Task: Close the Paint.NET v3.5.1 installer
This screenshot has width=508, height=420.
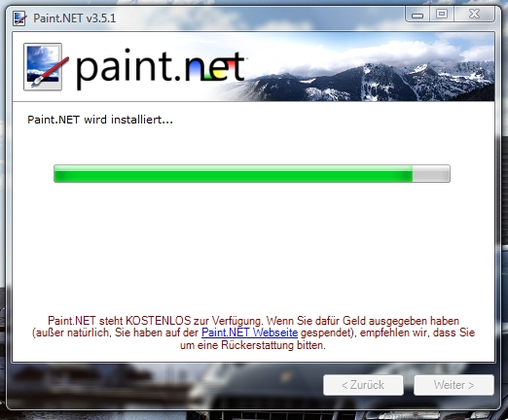Action: (474, 14)
